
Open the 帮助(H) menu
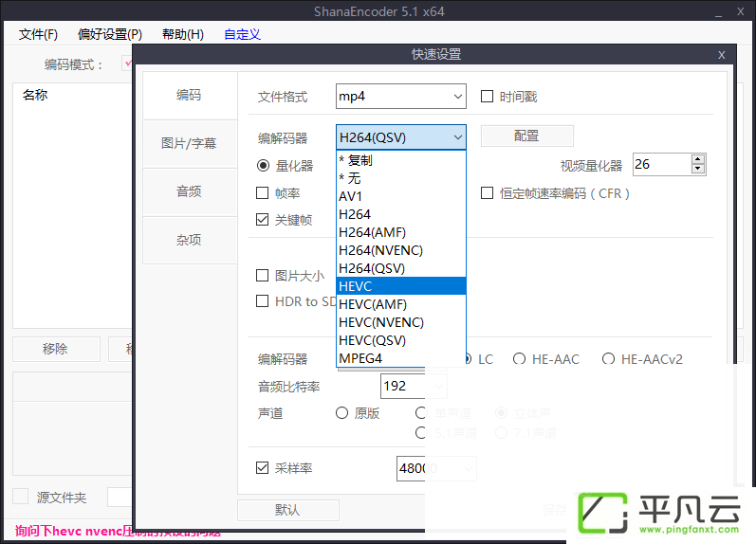(183, 34)
